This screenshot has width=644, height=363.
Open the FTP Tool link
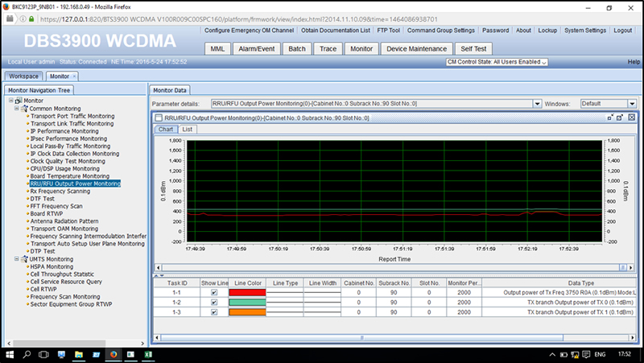389,31
